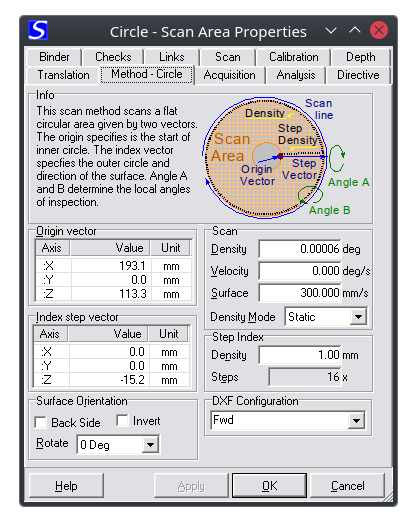
Task: Select Index step vector Y value 0.0
Action: point(109,366)
